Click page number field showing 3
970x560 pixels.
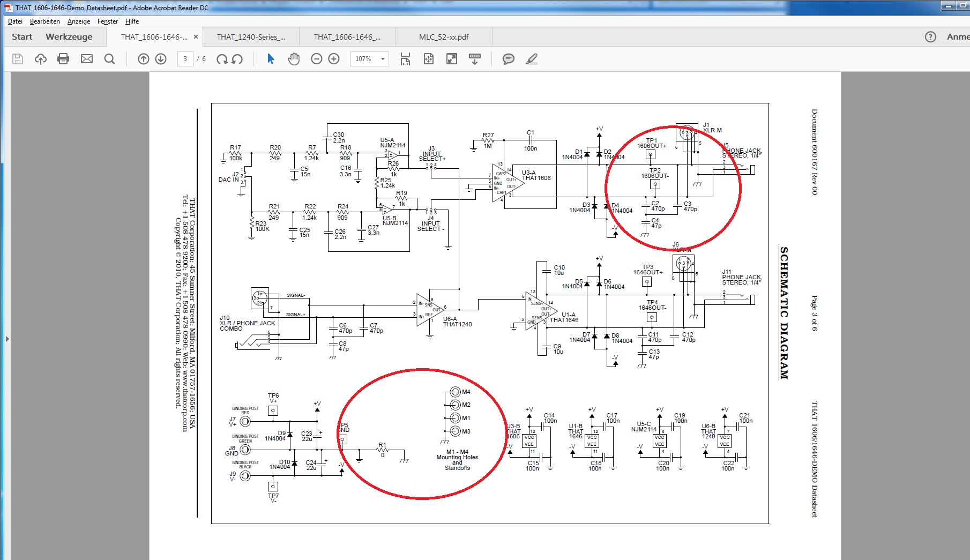click(185, 59)
